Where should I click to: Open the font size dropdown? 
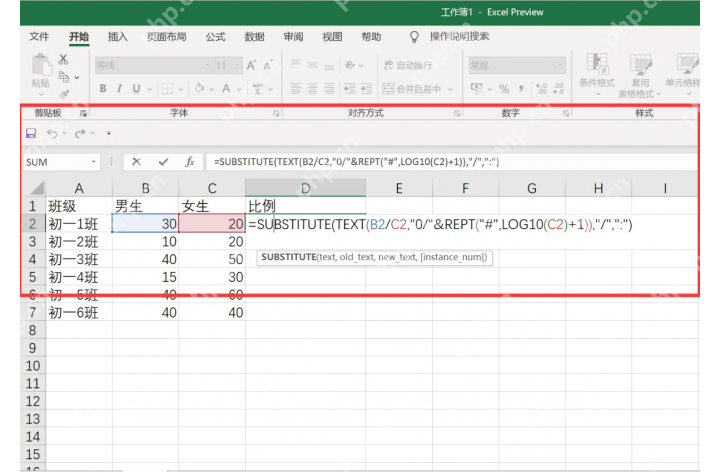point(237,66)
